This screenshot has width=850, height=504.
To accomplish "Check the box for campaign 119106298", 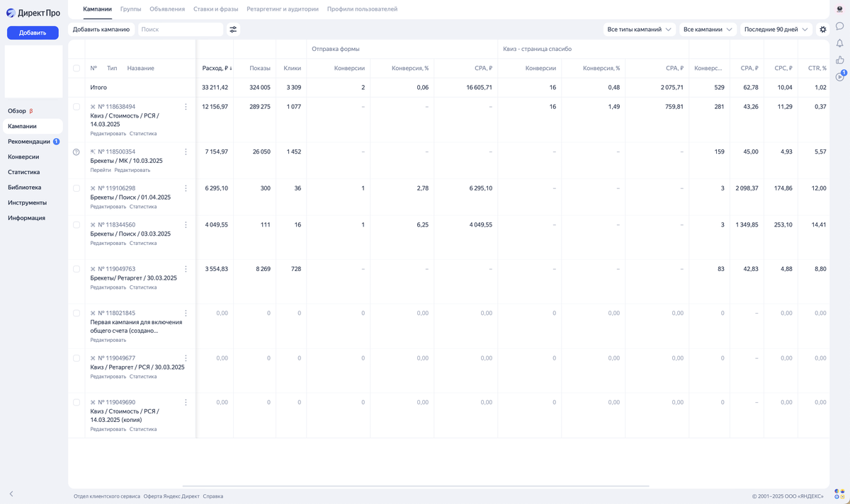I will [76, 188].
